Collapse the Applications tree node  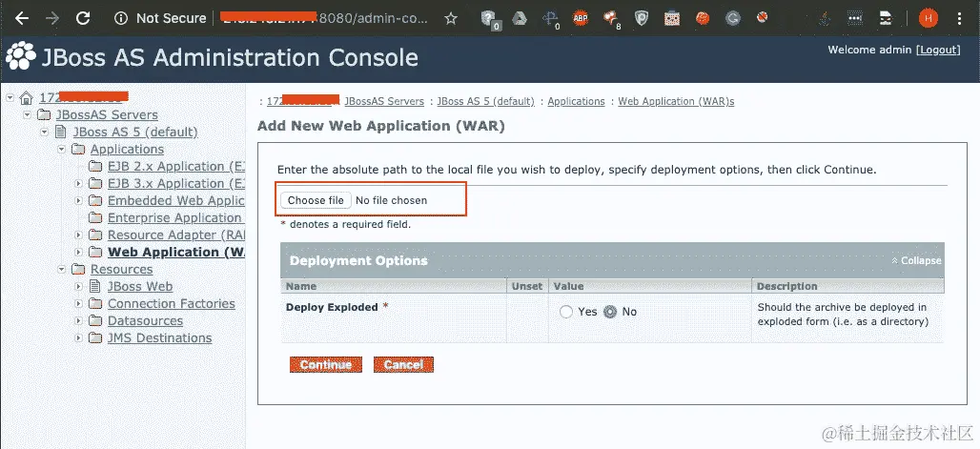coord(61,150)
